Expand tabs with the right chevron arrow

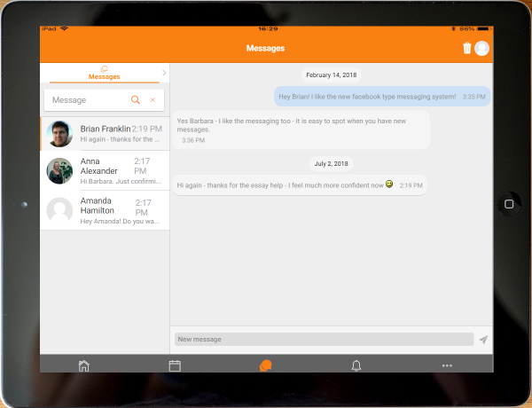164,73
